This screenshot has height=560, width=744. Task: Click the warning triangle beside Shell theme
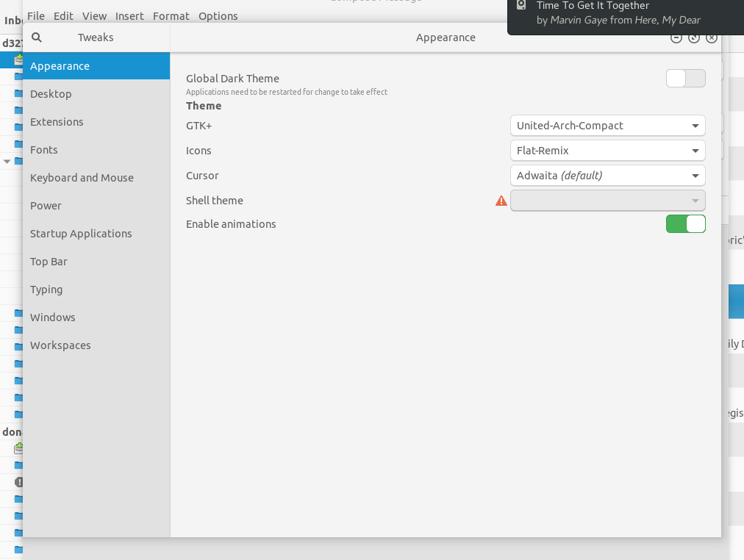coord(501,200)
